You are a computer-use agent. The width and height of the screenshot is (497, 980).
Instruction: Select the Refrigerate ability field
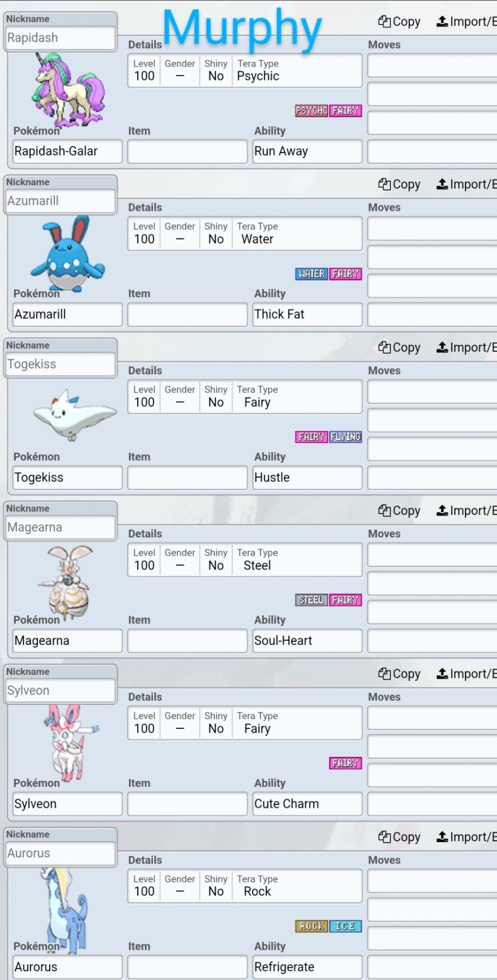click(x=308, y=967)
